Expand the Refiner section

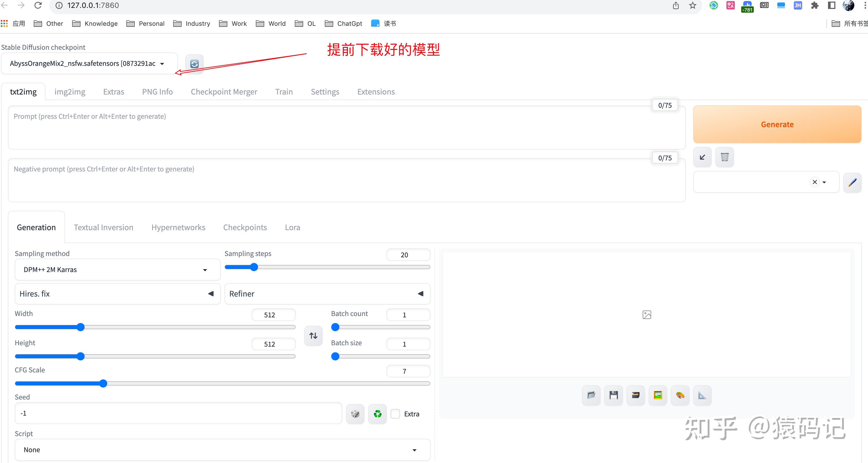[327, 294]
